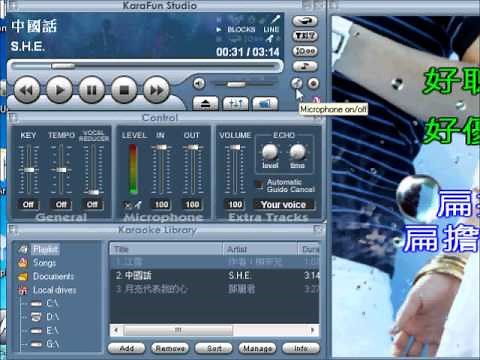
Task: Click the microphone IN slider handle
Action: pos(161,147)
